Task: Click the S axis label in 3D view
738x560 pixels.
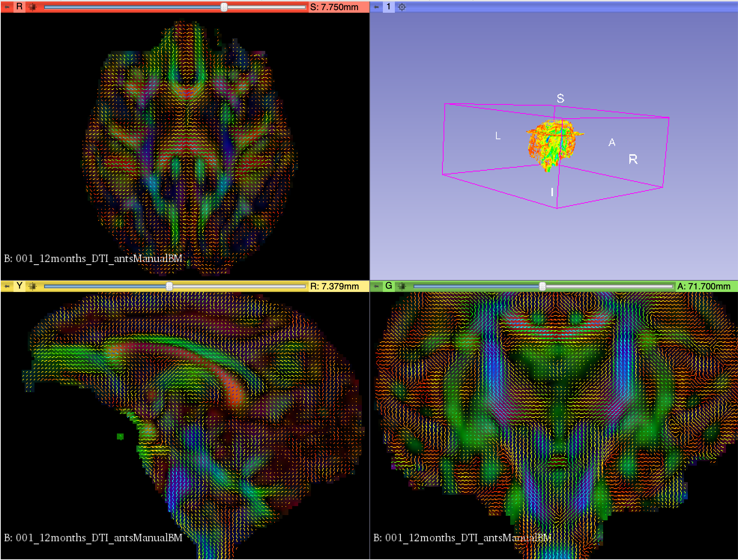Action: tap(560, 98)
